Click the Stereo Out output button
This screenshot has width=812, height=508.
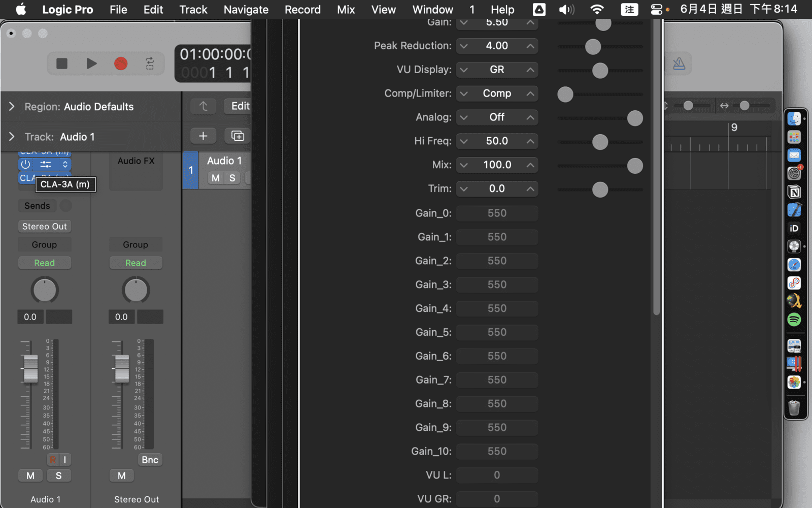pyautogui.click(x=45, y=227)
